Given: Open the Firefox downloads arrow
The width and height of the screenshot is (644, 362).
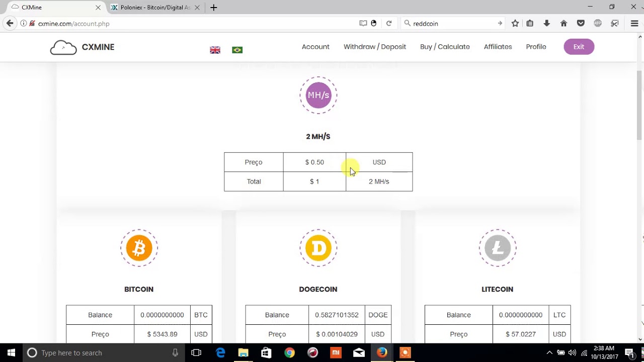Looking at the screenshot, I should (547, 23).
